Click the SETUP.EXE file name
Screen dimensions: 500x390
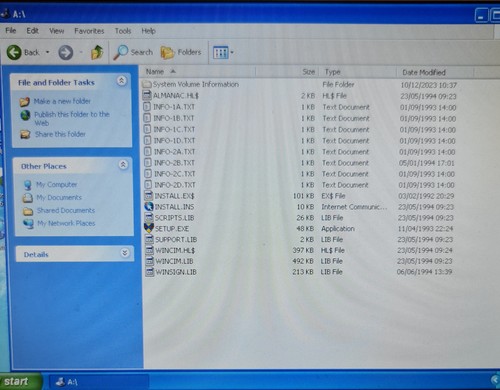click(172, 229)
